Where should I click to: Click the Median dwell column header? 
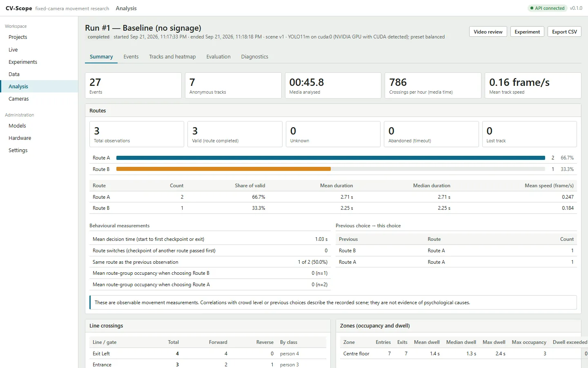461,342
